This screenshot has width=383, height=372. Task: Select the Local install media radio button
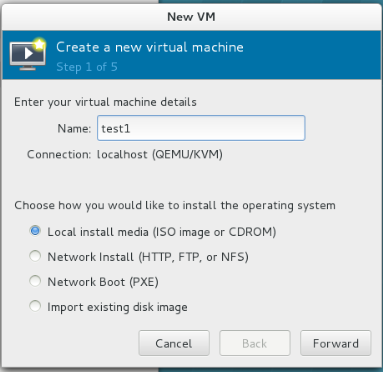(35, 231)
